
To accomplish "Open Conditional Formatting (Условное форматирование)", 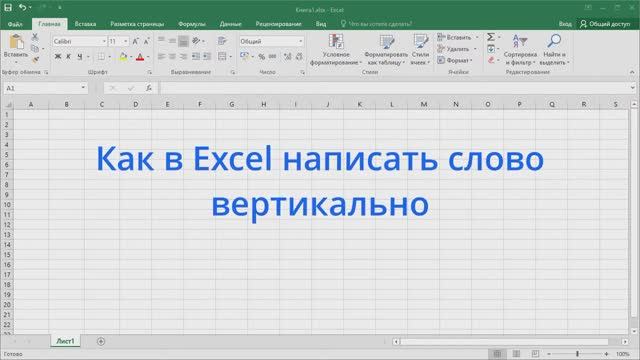I will point(336,50).
